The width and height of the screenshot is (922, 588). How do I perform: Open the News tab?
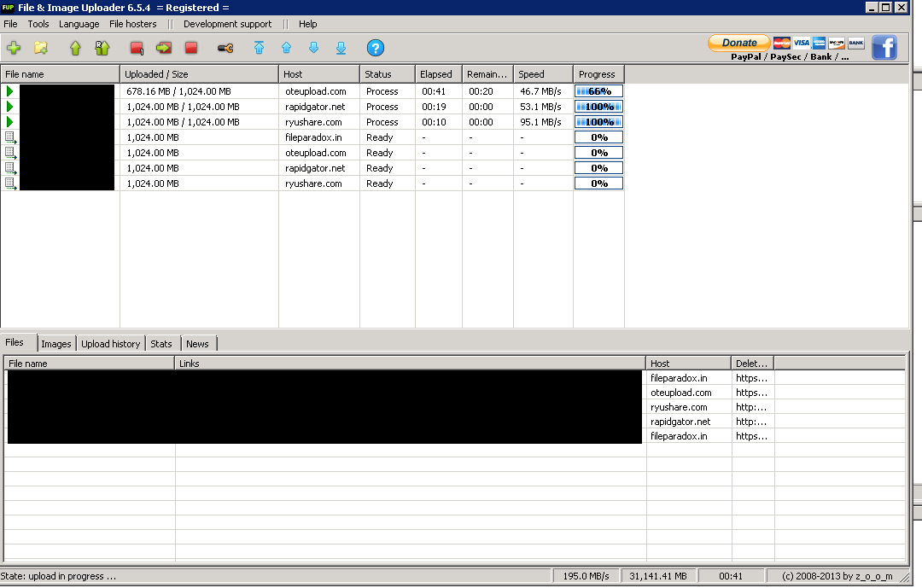(197, 344)
